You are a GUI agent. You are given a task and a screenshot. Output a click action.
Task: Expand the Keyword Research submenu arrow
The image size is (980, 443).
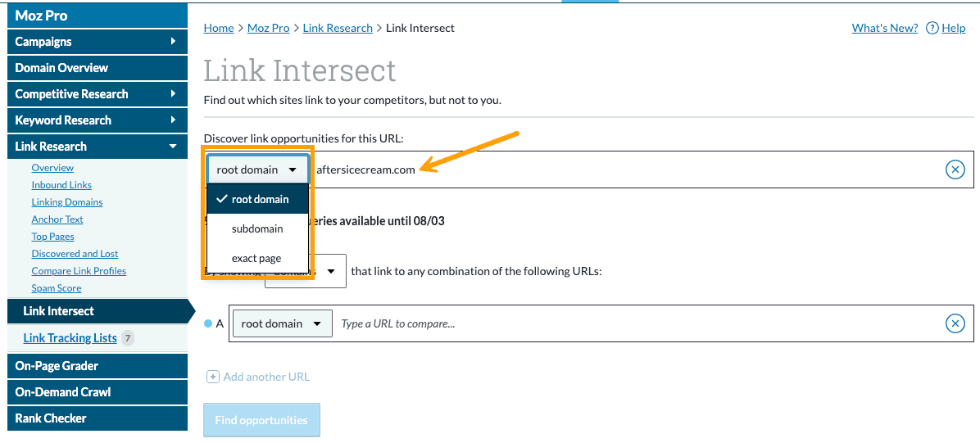(173, 120)
